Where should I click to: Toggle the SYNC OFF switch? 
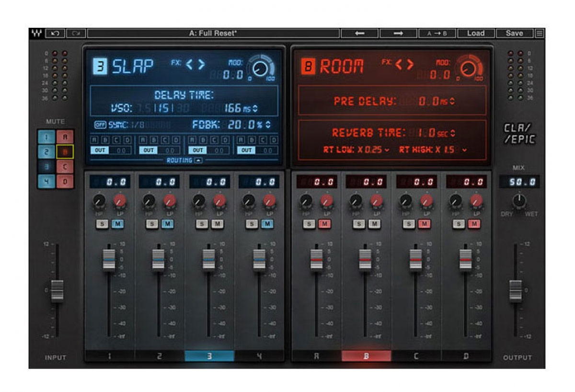click(100, 125)
